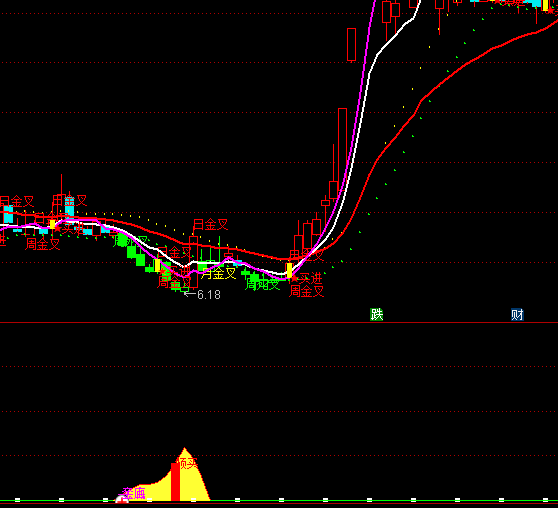Viewport: 558px width, 508px height.
Task: Select the leftmost yellow candlestick
Action: coord(52,224)
